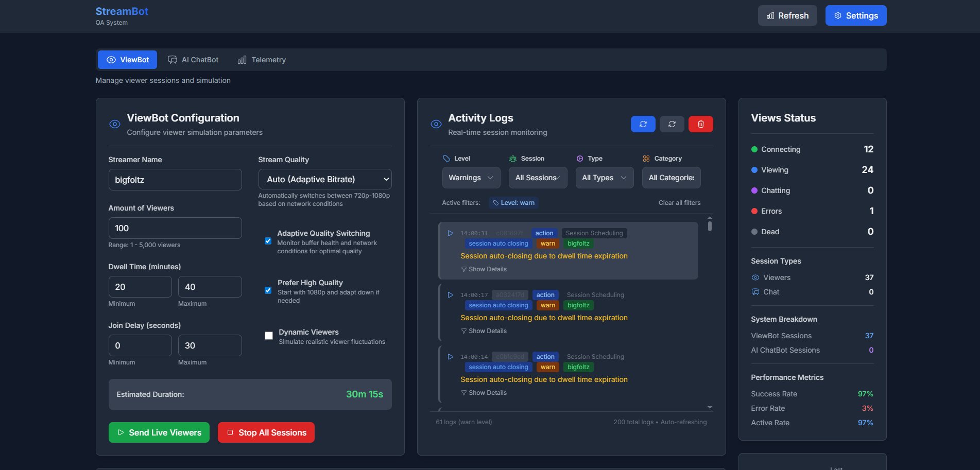Click the Clear all filters link

(x=679, y=203)
